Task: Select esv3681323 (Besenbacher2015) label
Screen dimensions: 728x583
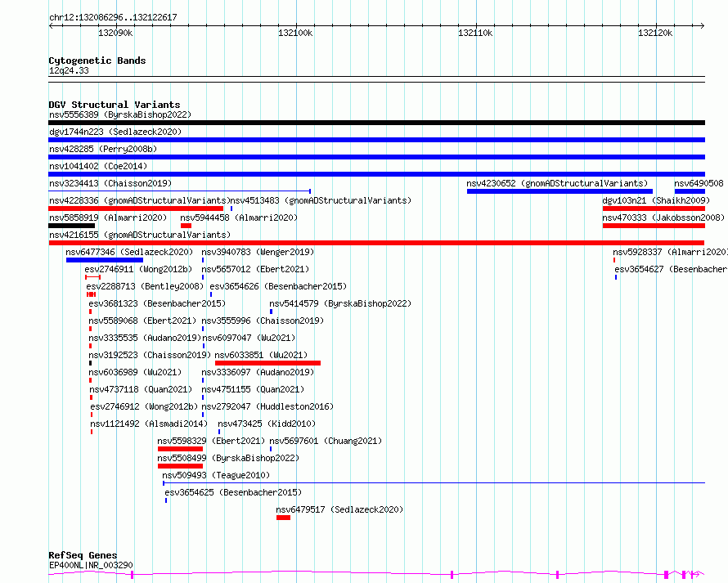Action: (x=157, y=303)
